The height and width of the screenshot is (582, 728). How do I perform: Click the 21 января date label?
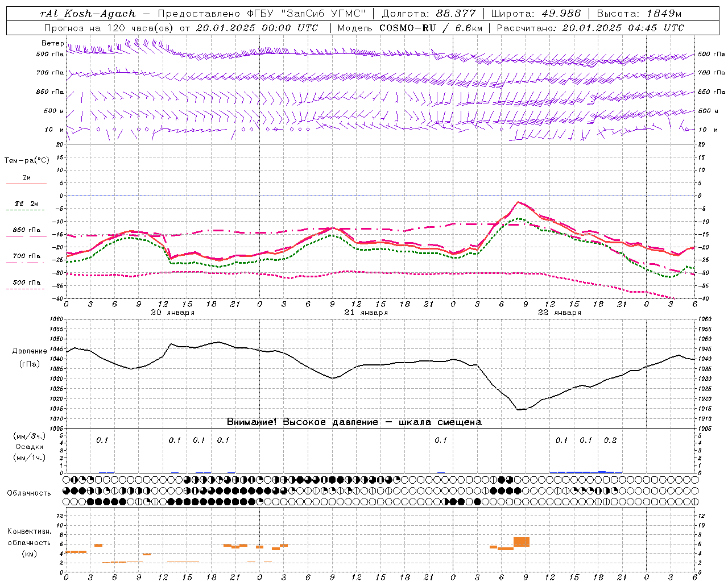tap(366, 313)
